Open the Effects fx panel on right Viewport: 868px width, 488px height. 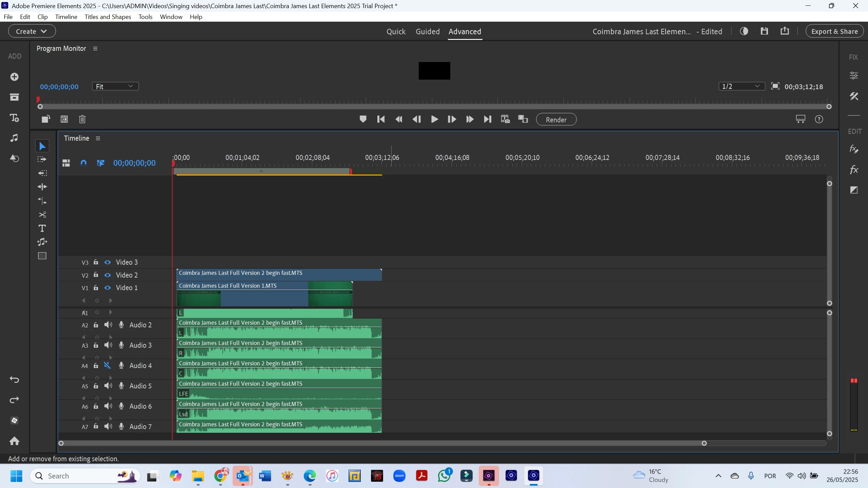(x=854, y=170)
